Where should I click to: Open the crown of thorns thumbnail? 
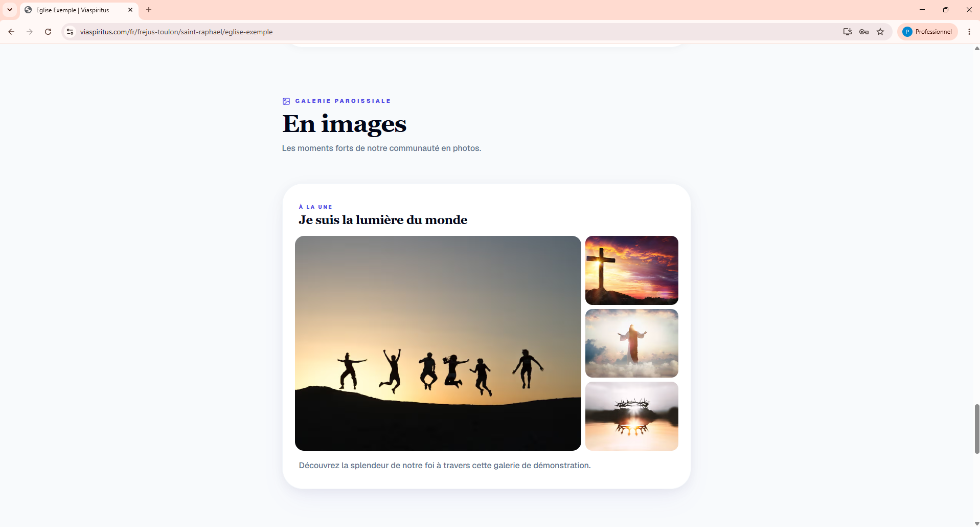[x=632, y=416]
